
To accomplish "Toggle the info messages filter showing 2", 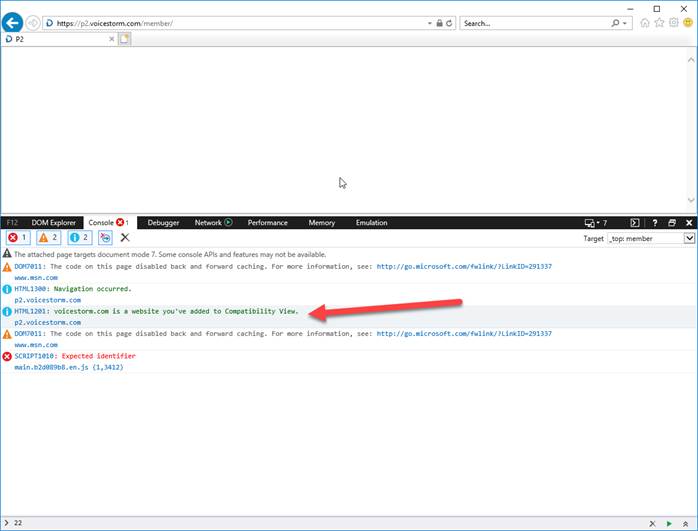I will (x=80, y=238).
